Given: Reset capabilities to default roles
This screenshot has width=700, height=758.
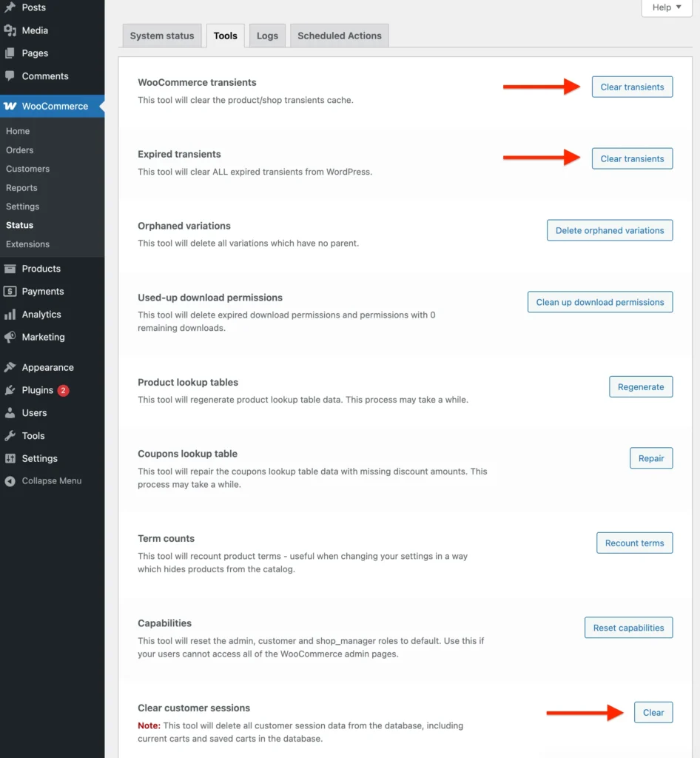Looking at the screenshot, I should click(628, 627).
